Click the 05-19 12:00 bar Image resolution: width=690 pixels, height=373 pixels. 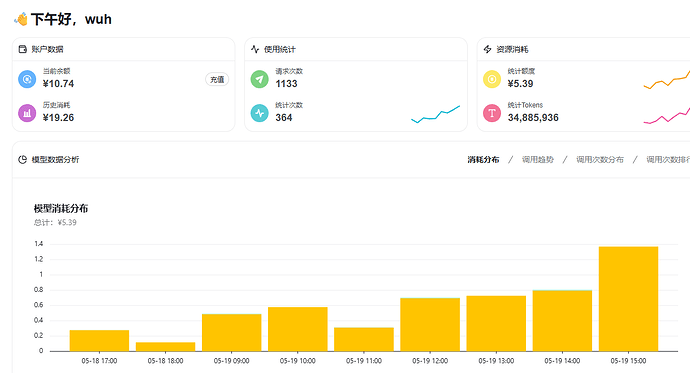pyautogui.click(x=430, y=324)
